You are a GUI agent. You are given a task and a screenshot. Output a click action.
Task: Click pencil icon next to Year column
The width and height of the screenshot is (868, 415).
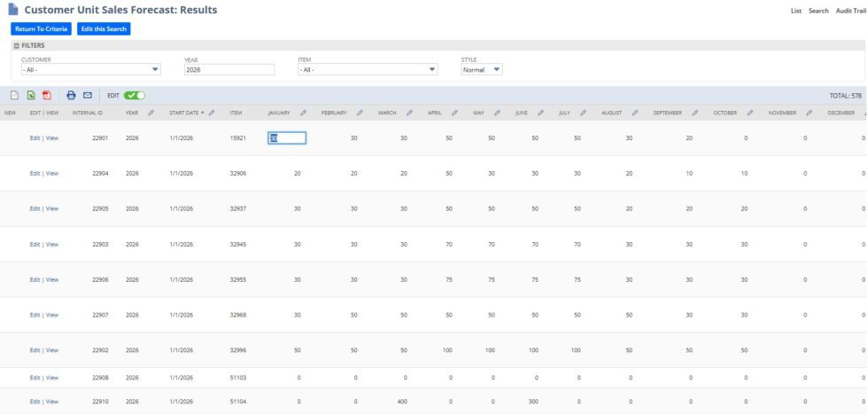(x=151, y=113)
